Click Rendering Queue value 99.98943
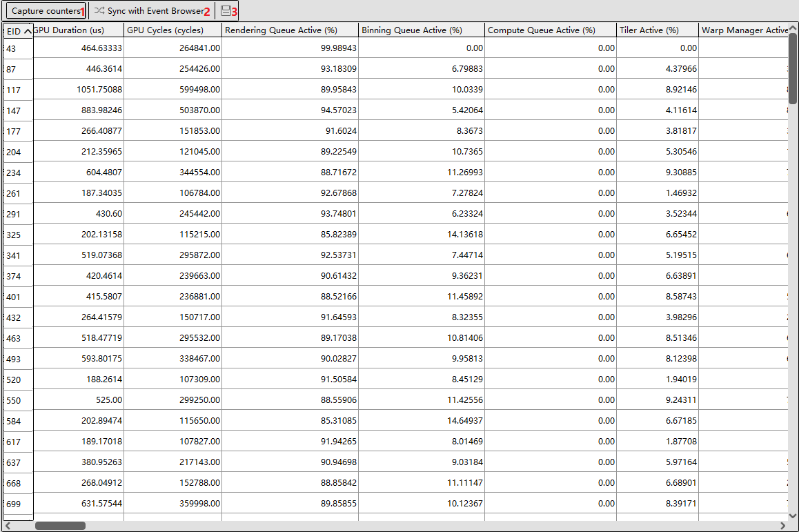 point(339,48)
